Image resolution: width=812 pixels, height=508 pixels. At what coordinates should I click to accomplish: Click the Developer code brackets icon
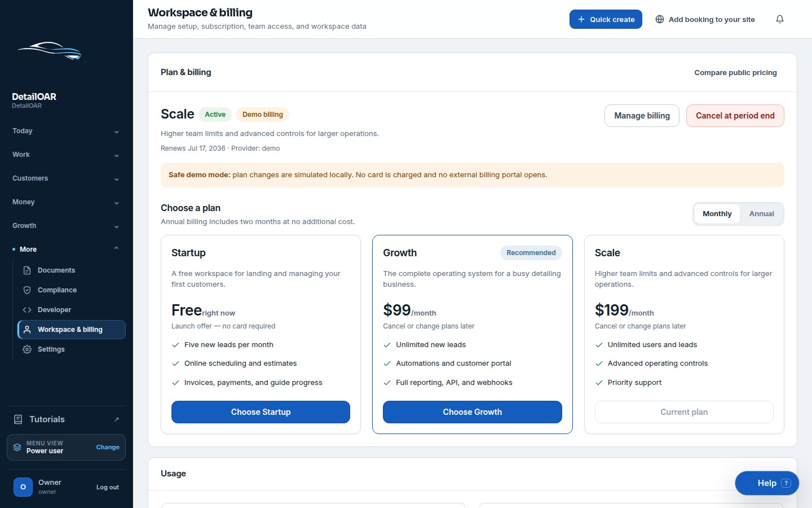[27, 310]
